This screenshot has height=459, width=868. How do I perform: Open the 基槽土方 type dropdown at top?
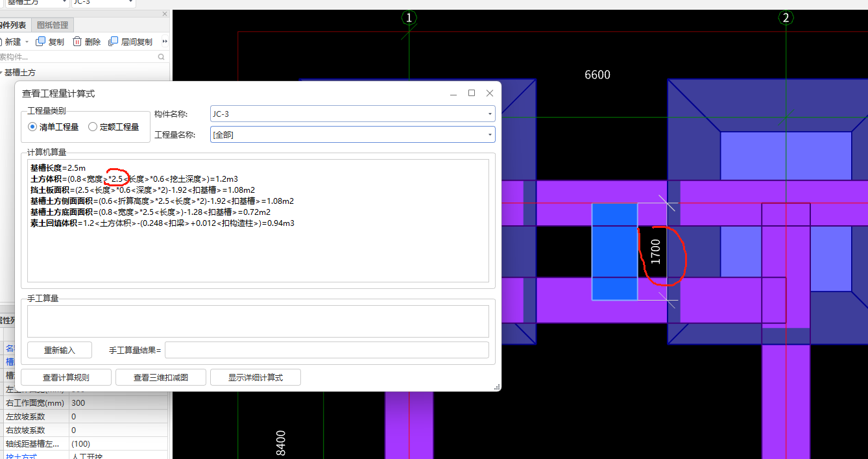click(x=63, y=2)
